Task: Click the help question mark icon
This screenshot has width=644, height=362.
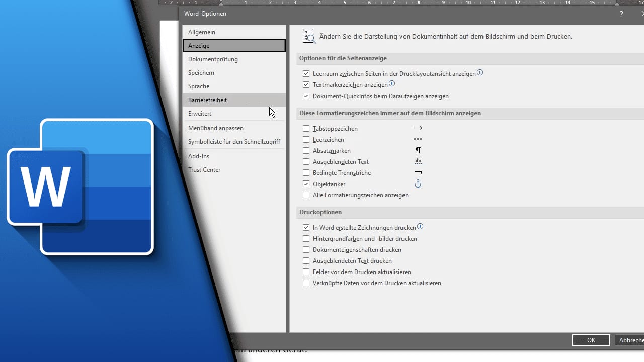Action: click(621, 14)
